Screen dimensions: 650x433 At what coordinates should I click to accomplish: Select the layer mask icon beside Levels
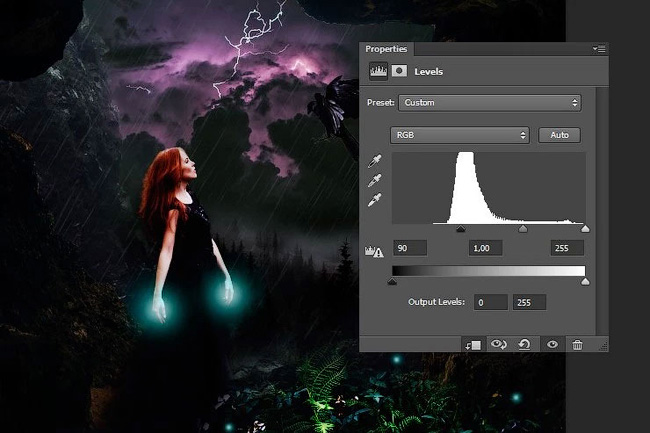click(399, 71)
